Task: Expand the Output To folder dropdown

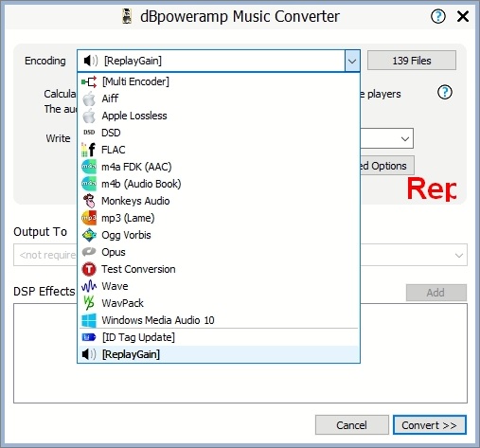Action: coord(459,255)
